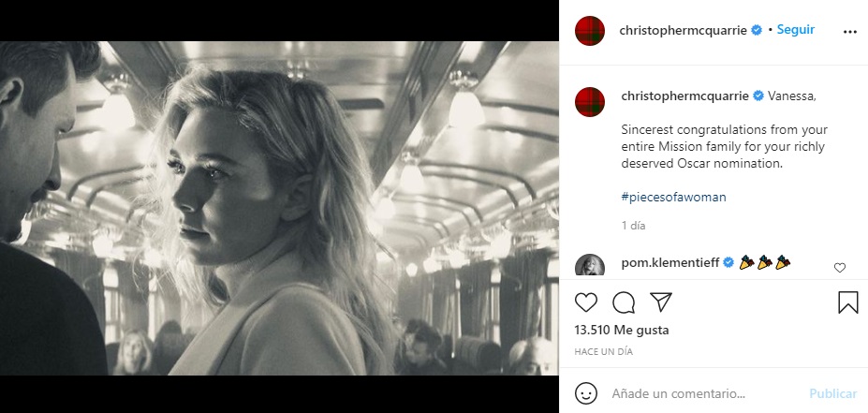This screenshot has height=413, width=868.
Task: Open christophermcquarrie username in header
Action: pos(684,30)
